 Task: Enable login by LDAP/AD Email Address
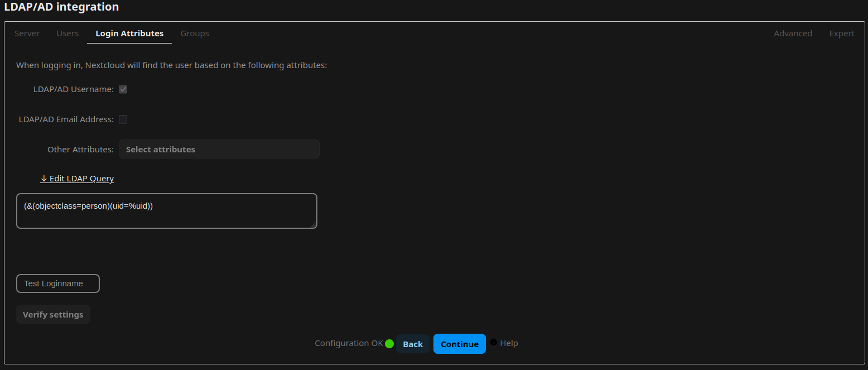point(123,119)
